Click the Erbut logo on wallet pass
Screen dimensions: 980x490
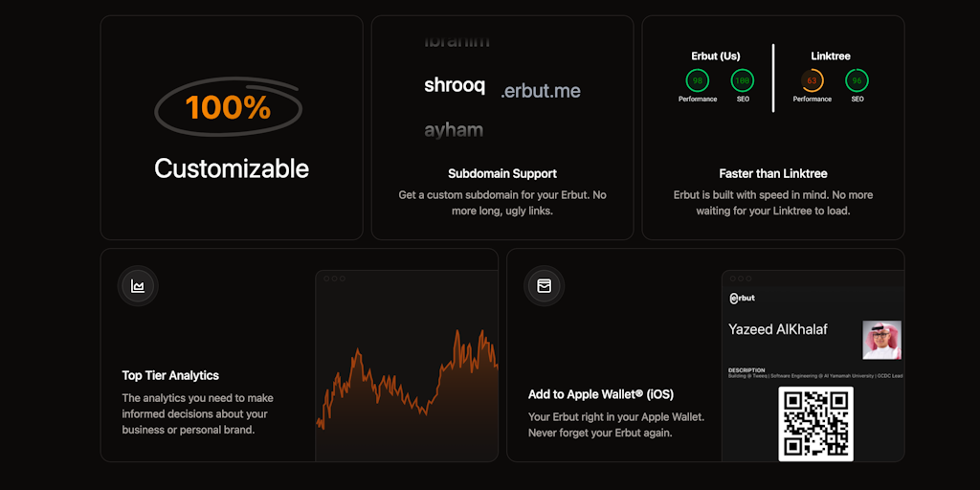[x=743, y=298]
